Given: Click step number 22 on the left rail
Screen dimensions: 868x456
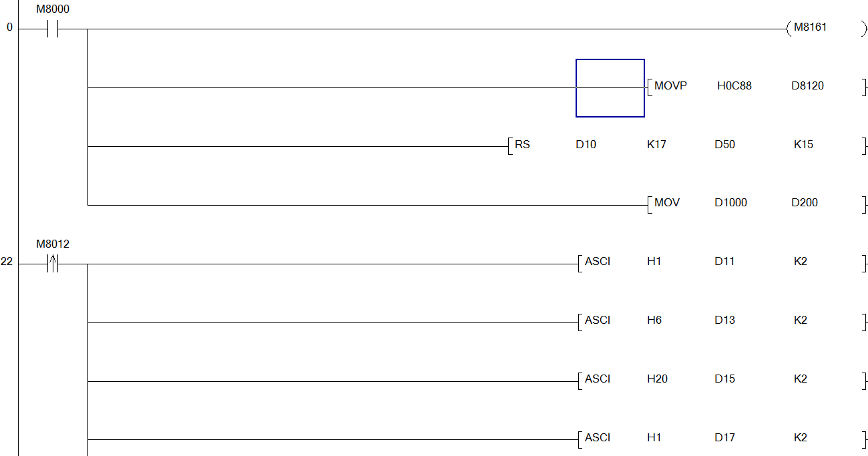Looking at the screenshot, I should click(x=7, y=262).
